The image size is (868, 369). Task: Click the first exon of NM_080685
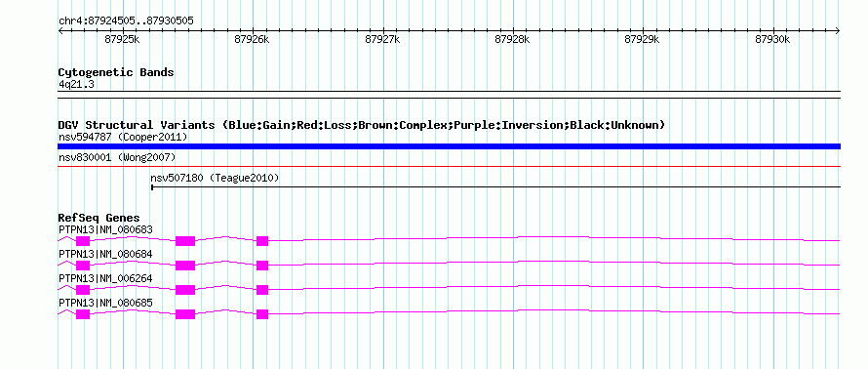83,314
